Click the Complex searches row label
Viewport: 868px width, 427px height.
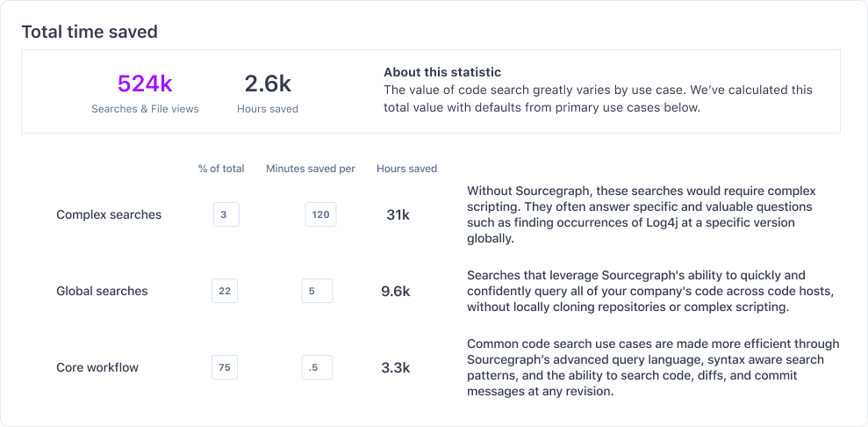pos(109,214)
